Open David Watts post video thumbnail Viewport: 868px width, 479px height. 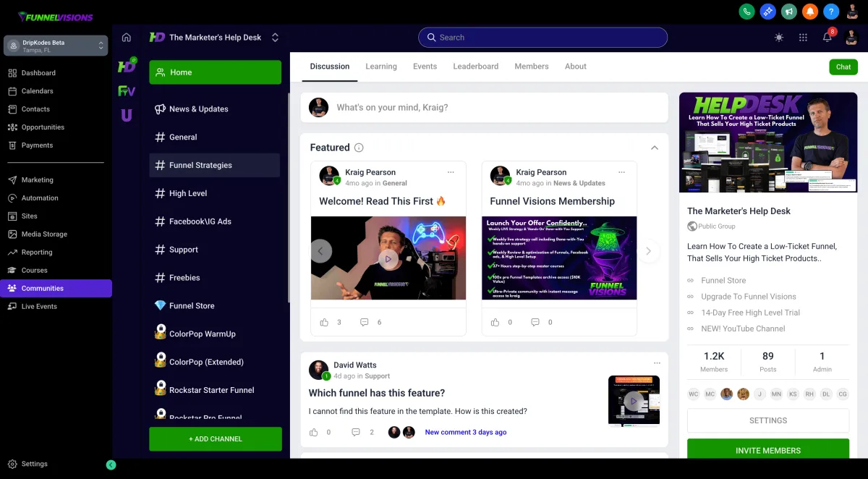click(634, 401)
